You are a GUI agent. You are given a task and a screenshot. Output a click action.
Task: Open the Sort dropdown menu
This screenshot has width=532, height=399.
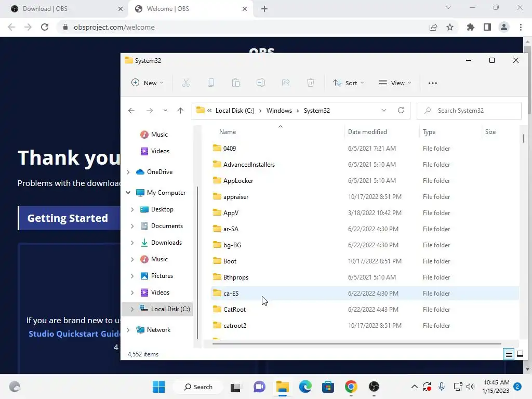click(x=348, y=83)
